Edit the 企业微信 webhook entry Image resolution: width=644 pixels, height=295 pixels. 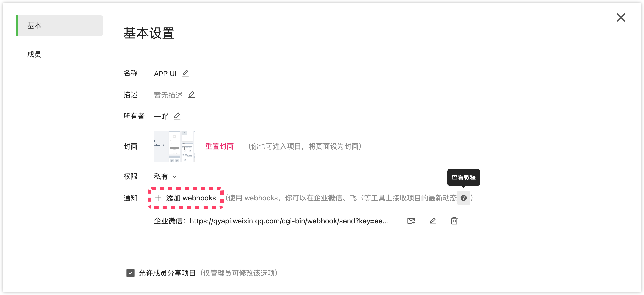[433, 221]
